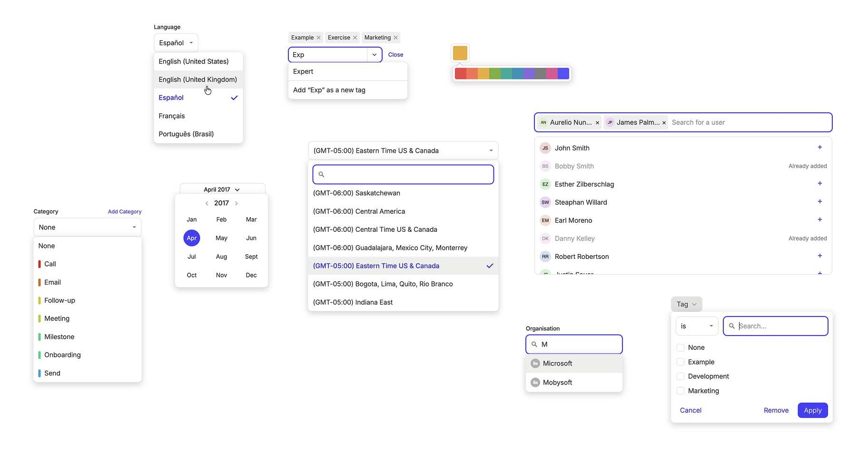Choose Português (Brasil) from language list
868x455 pixels.
[x=198, y=134]
